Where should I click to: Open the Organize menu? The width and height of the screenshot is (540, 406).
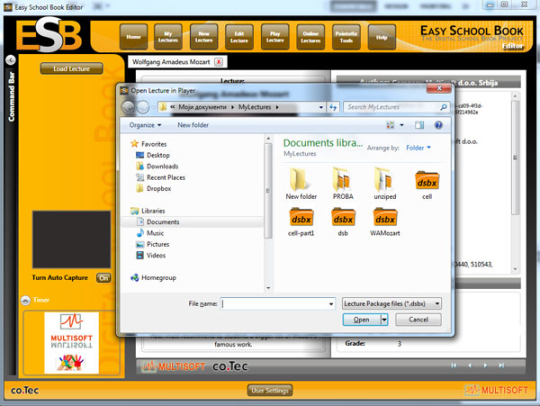pos(145,125)
